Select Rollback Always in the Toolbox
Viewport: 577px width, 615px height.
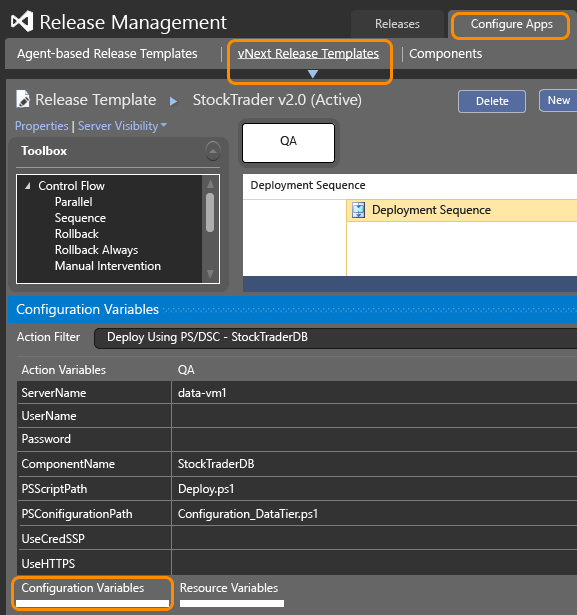[96, 250]
